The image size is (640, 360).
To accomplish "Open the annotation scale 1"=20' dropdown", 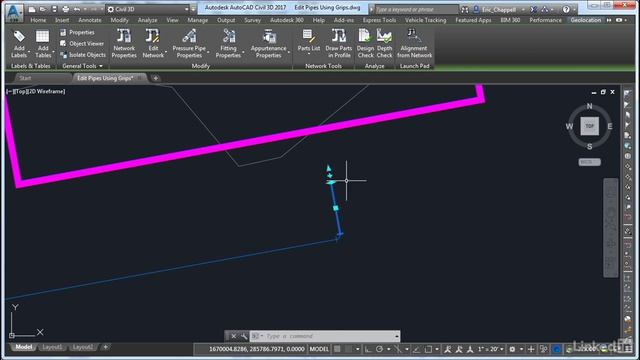I will point(490,349).
